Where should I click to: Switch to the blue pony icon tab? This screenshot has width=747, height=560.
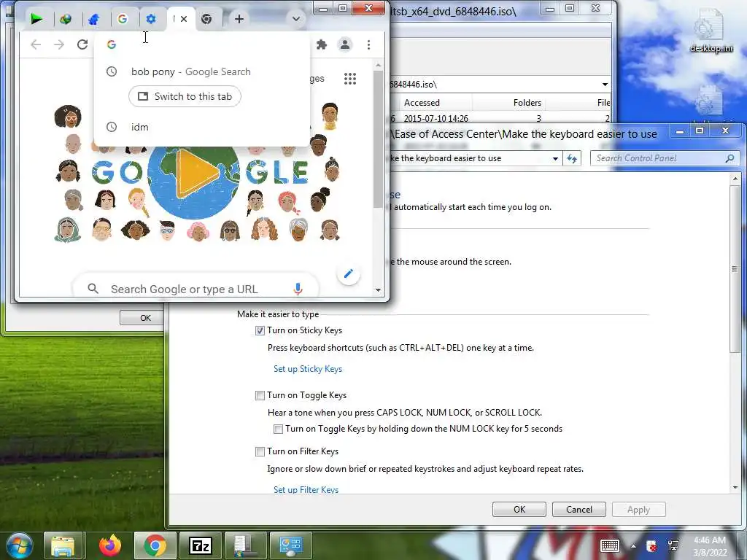[x=94, y=19]
